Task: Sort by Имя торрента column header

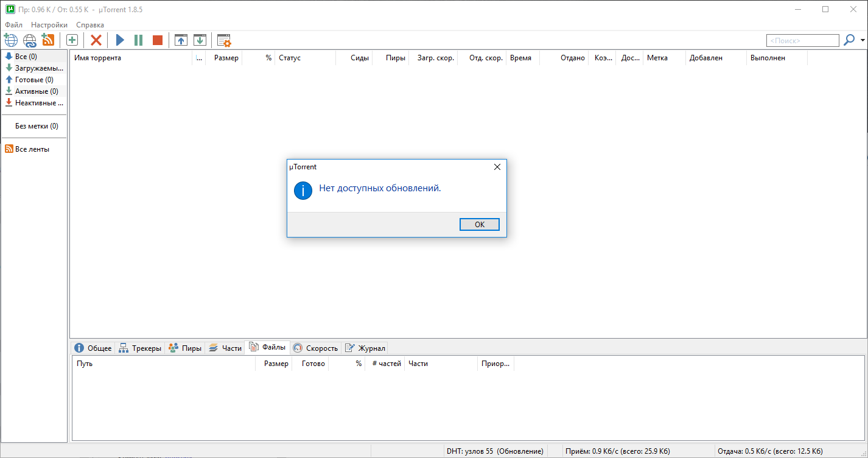Action: coord(131,58)
